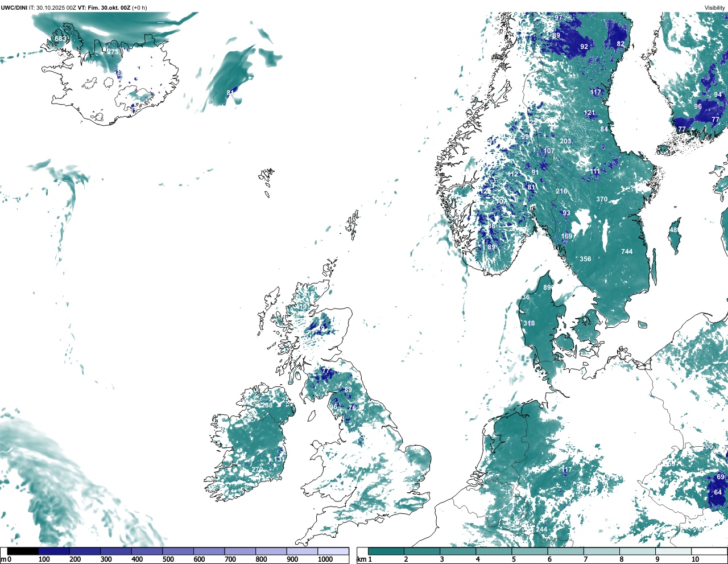Screen dimensions: 728x564
Task: Click the '683' value near Iceland
Action: (60, 39)
